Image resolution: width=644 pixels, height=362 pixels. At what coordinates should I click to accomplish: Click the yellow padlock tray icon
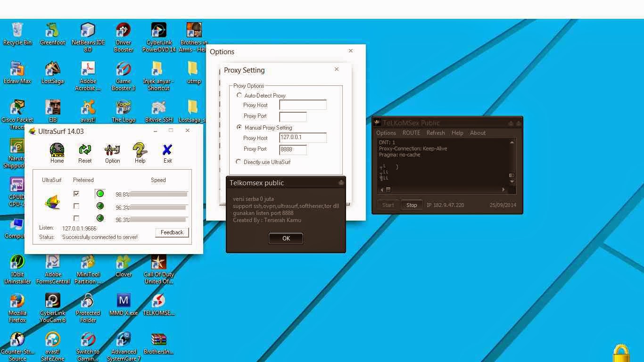(621, 354)
